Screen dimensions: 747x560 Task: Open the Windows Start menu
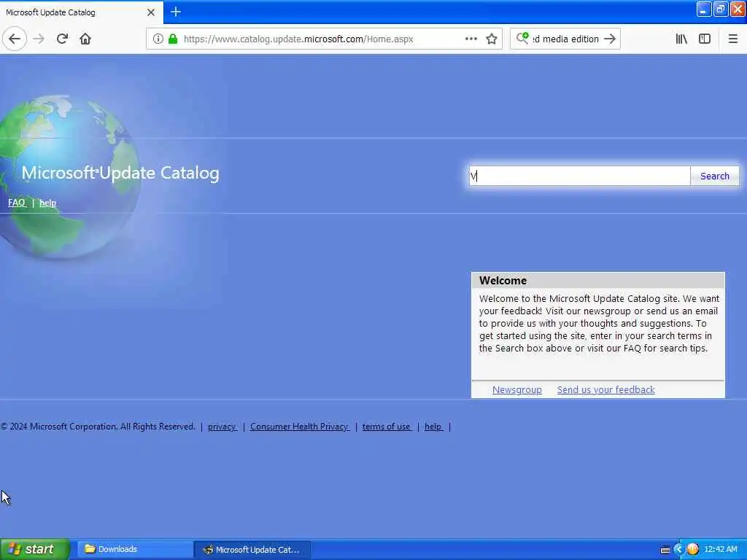click(35, 549)
